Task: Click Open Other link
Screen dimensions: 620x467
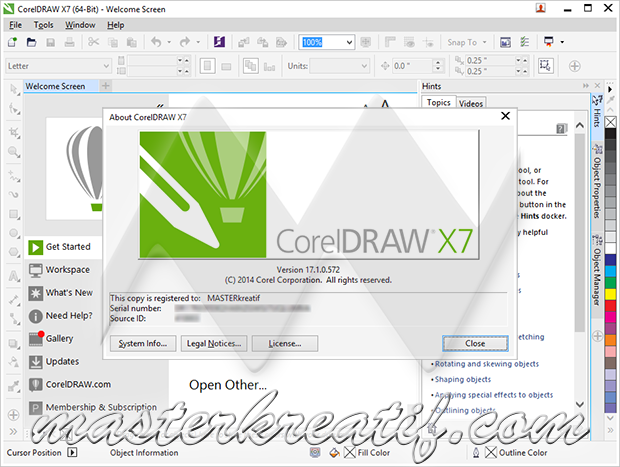Action: [228, 385]
